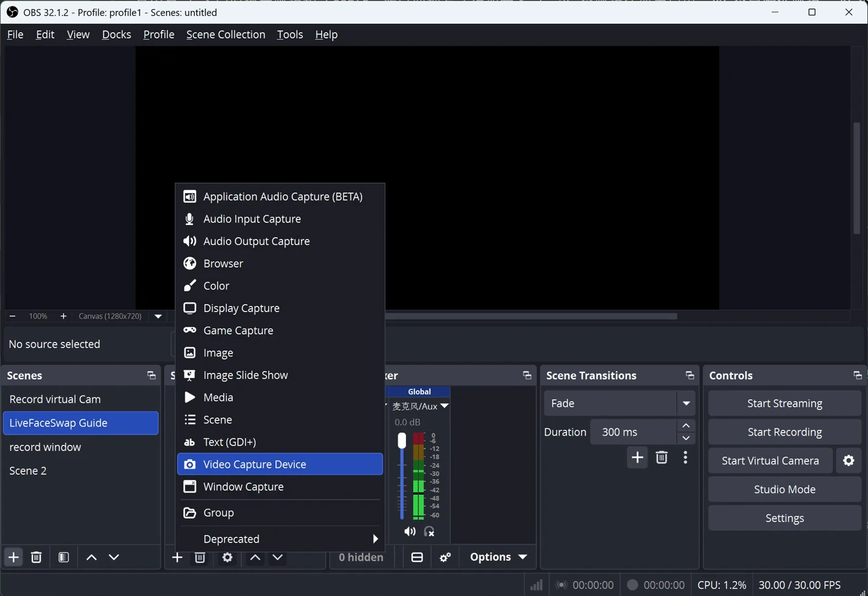Enable Studio Mode
The height and width of the screenshot is (596, 868).
(784, 489)
